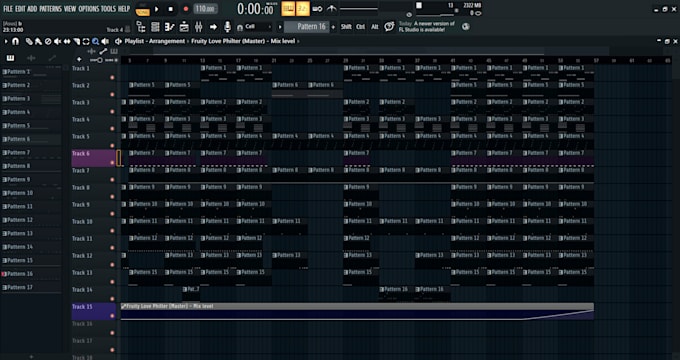
Task: Select Track 6 header
Action: (x=93, y=158)
